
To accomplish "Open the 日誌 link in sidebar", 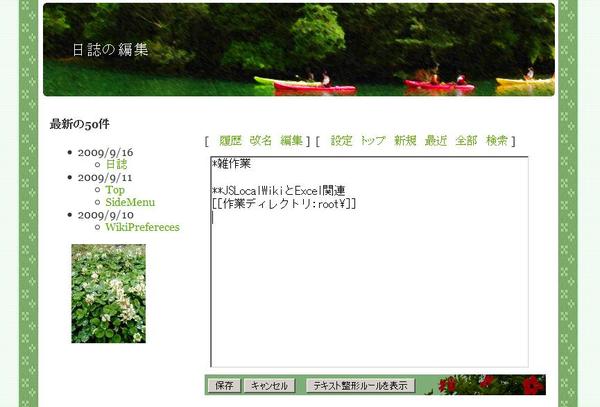I will pos(116,164).
